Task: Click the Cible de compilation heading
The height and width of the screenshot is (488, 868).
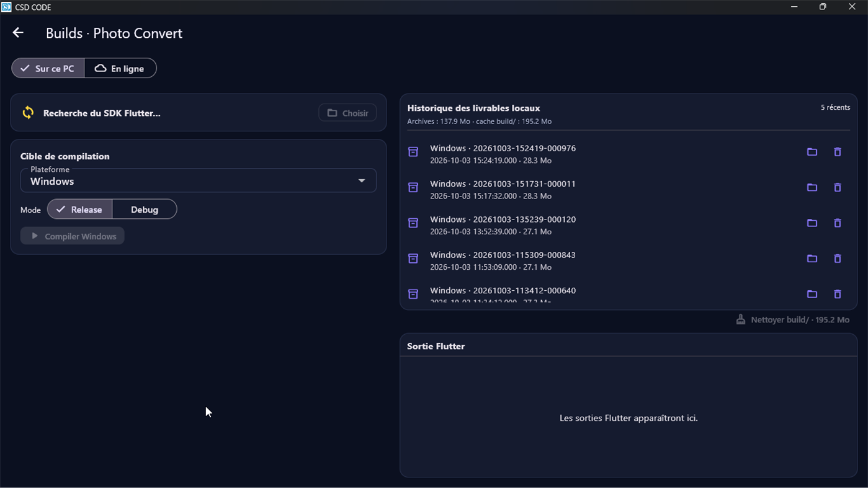Action: click(x=65, y=156)
